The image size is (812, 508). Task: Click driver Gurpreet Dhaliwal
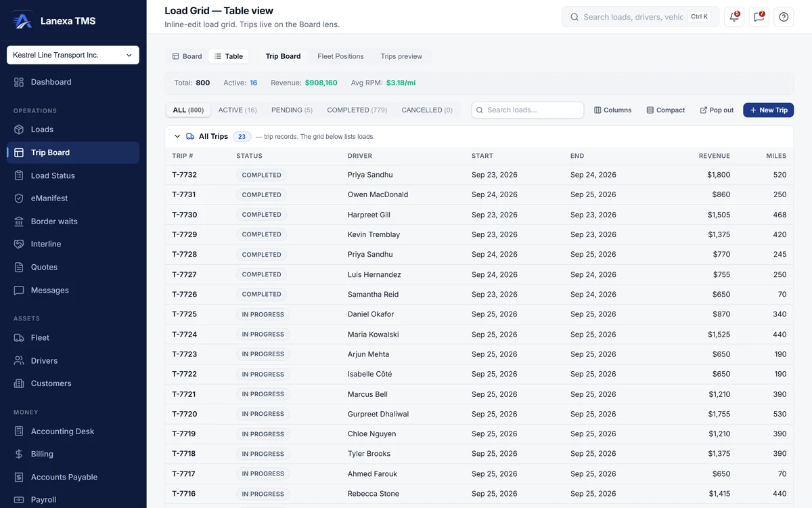click(x=378, y=414)
